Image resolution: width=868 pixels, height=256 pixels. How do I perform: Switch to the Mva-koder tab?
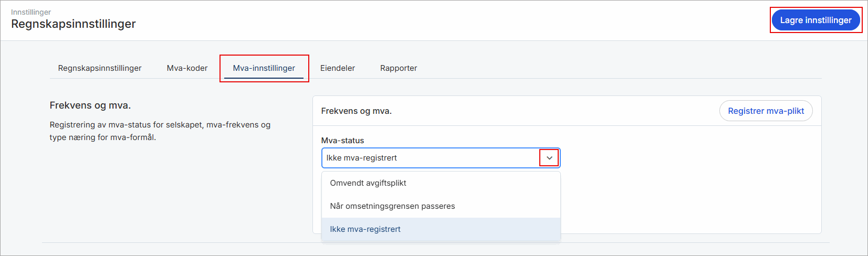click(187, 68)
